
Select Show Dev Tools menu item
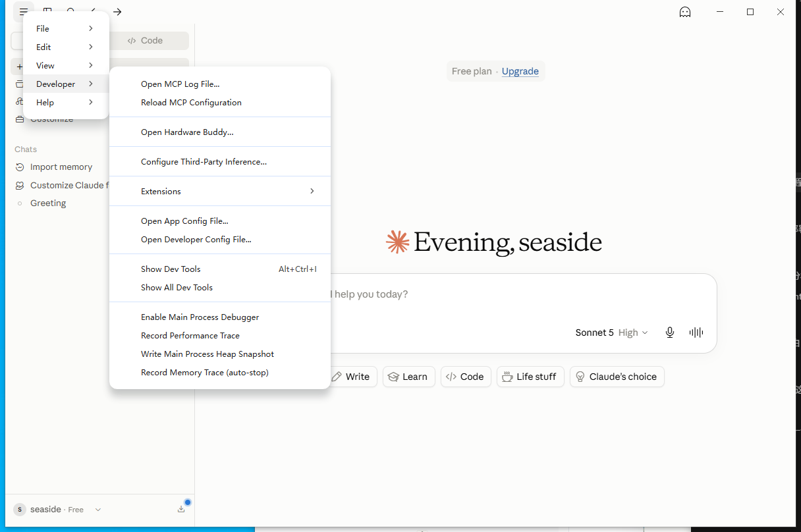[219, 269]
